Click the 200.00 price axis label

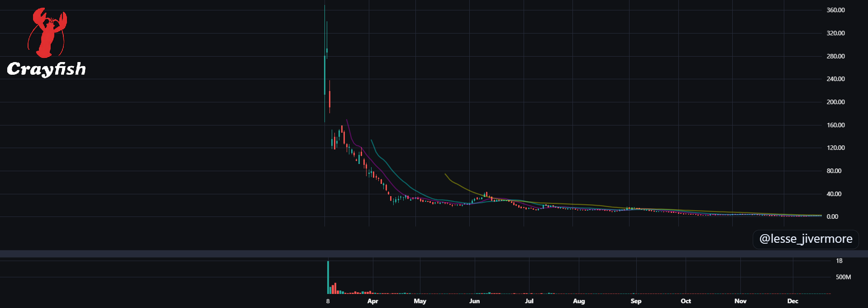[x=835, y=102]
